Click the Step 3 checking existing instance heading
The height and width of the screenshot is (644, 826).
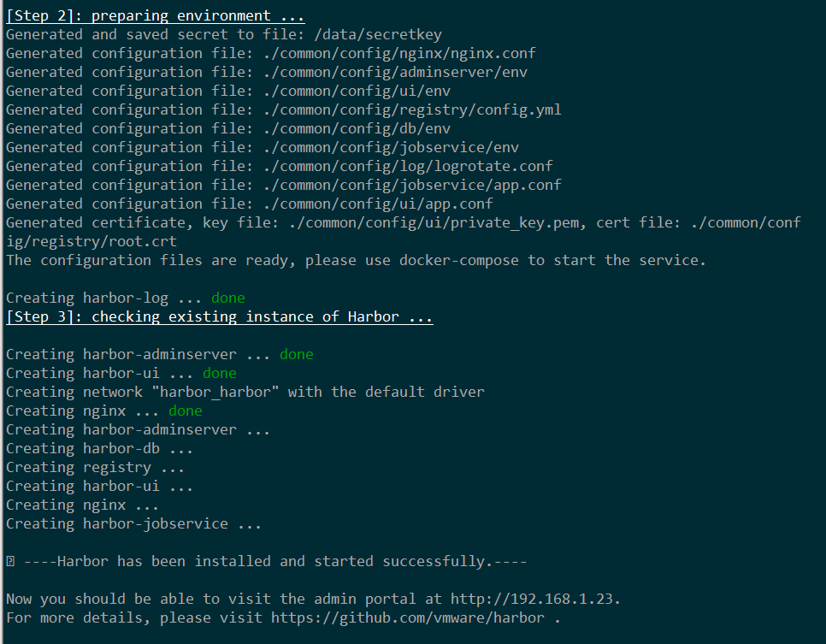[219, 316]
